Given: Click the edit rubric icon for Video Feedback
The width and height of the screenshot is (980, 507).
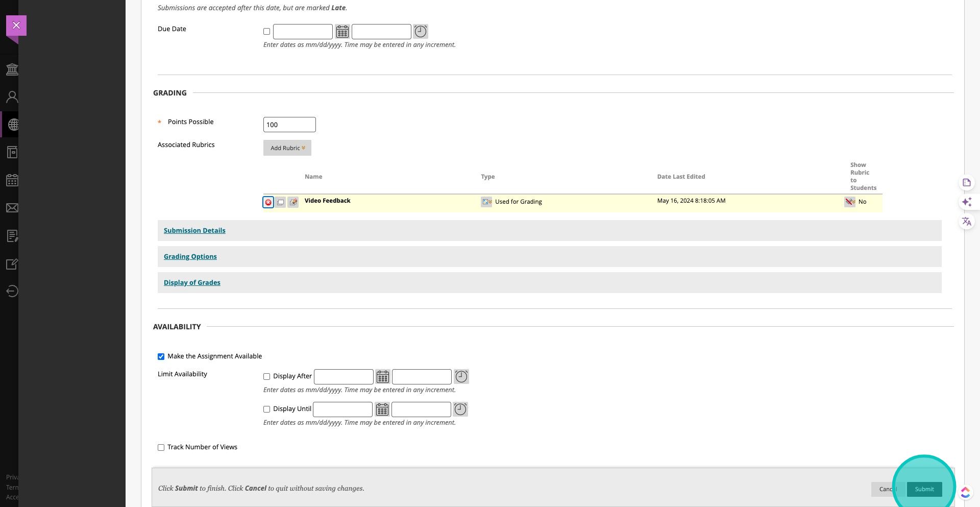Looking at the screenshot, I should pos(293,202).
